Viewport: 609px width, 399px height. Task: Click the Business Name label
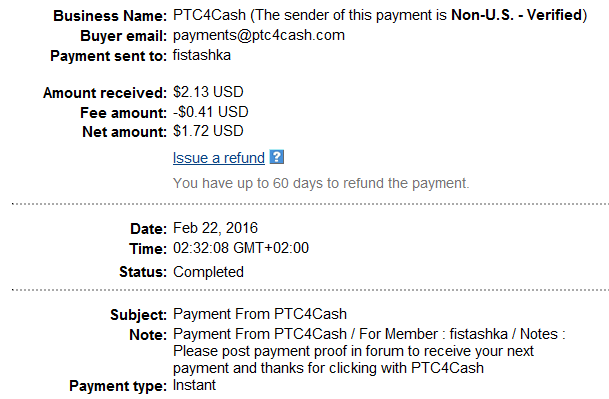pos(110,16)
